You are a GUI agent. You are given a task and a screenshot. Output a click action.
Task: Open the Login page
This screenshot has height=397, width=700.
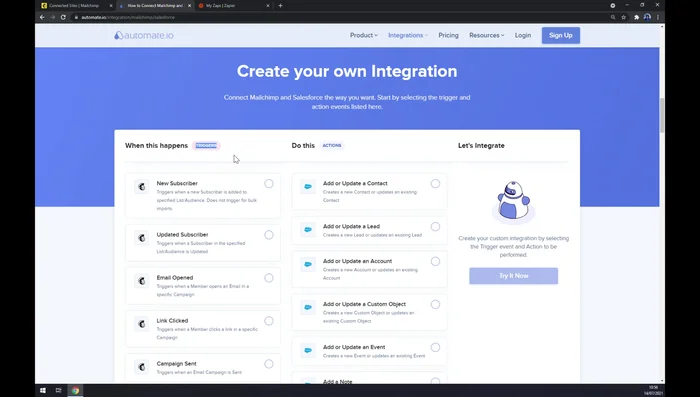[523, 35]
